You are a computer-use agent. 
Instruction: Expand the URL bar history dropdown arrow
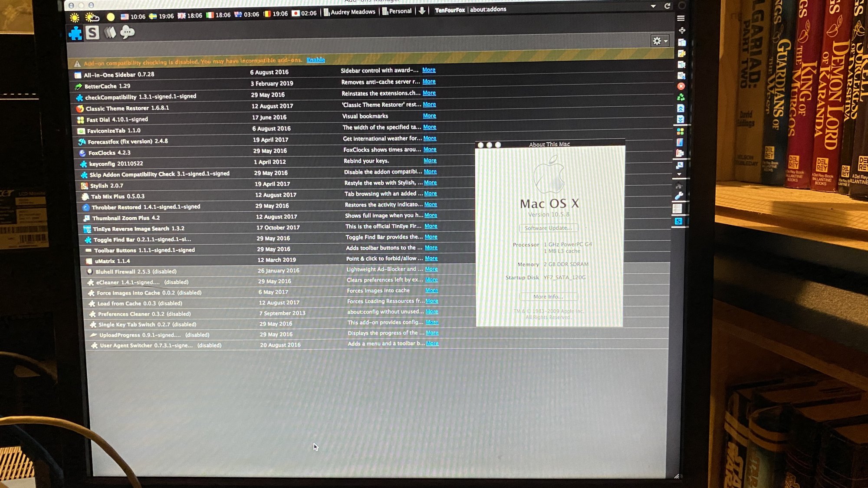[x=653, y=7]
